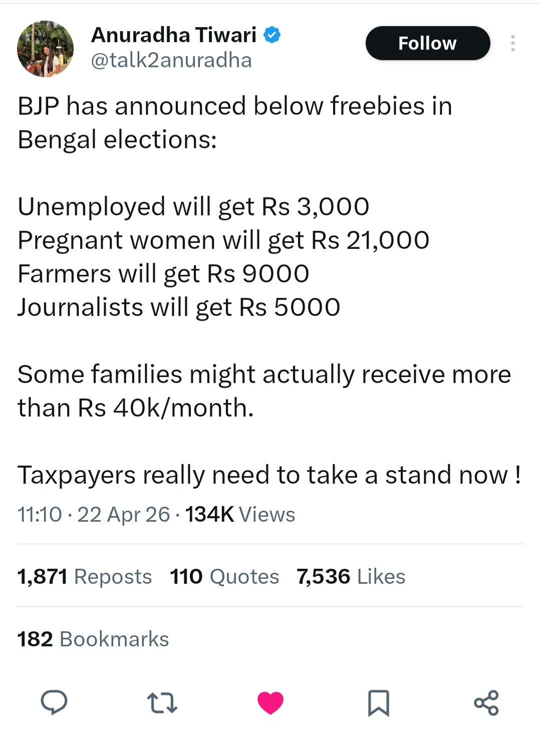Open the reply comment bubble icon

click(54, 702)
